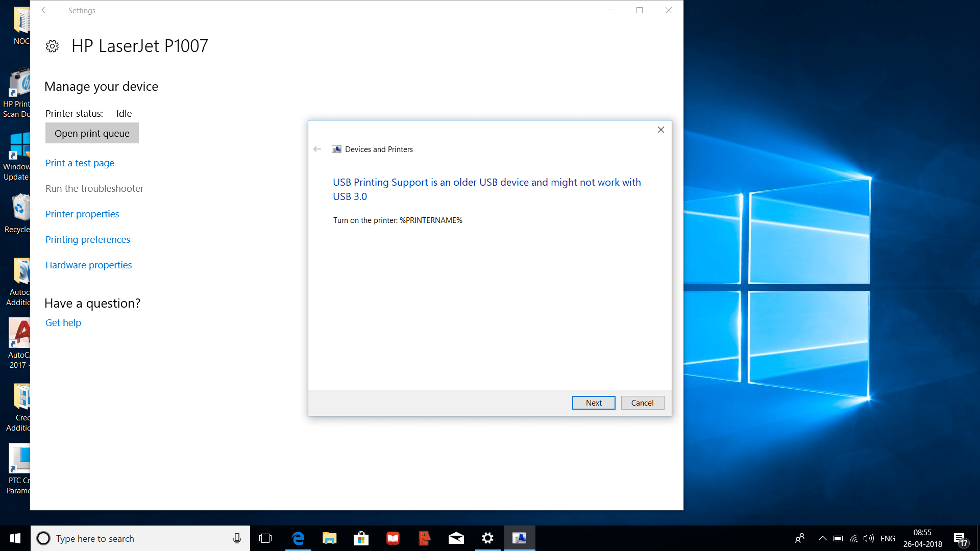Click Next in the Devices and Printers dialog
Image resolution: width=980 pixels, height=551 pixels.
(593, 403)
